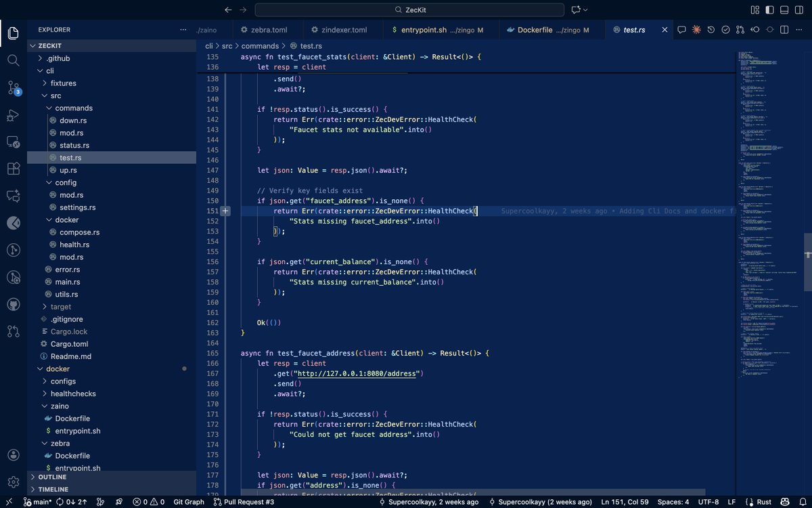Open the 127.0.0.1:8080/address link
The image size is (812, 508).
[x=356, y=374]
